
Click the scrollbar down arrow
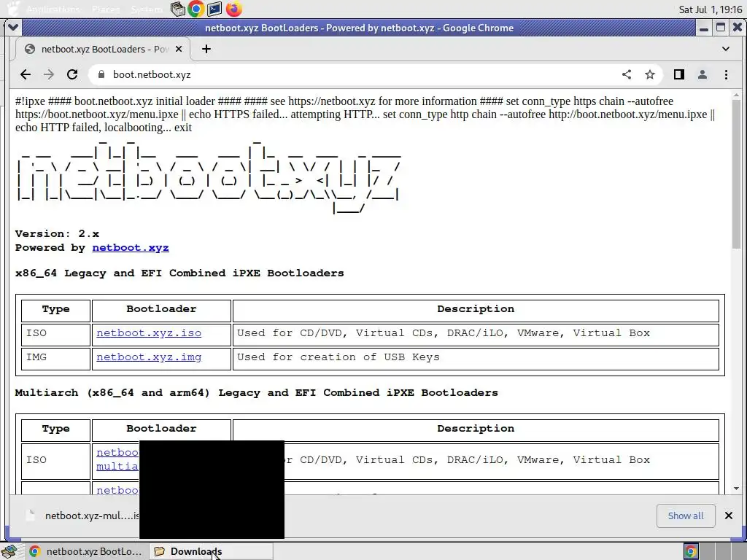tap(737, 488)
